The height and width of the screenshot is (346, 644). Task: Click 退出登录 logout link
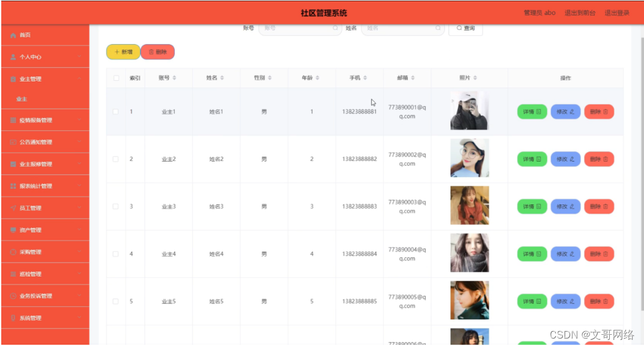pos(617,13)
